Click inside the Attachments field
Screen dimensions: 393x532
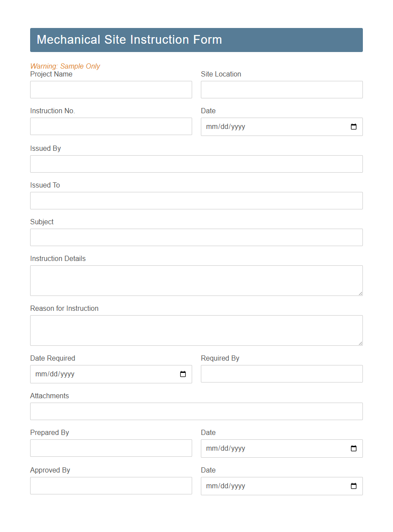point(196,411)
